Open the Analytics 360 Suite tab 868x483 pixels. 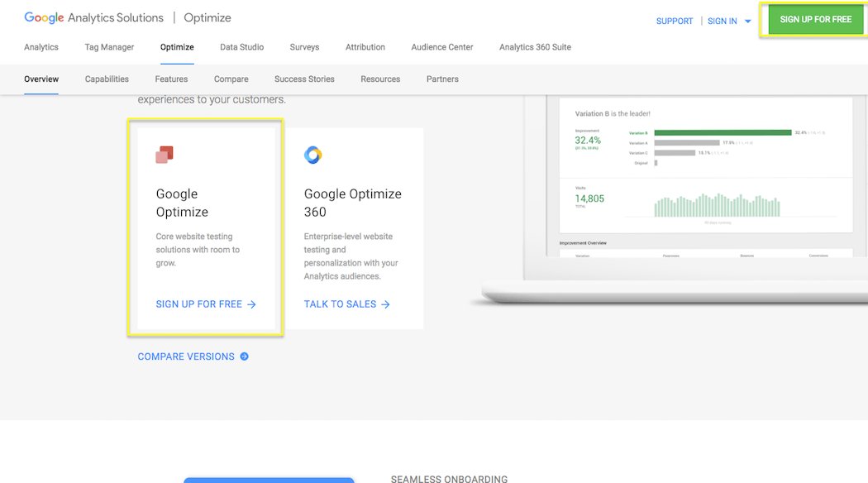[536, 47]
